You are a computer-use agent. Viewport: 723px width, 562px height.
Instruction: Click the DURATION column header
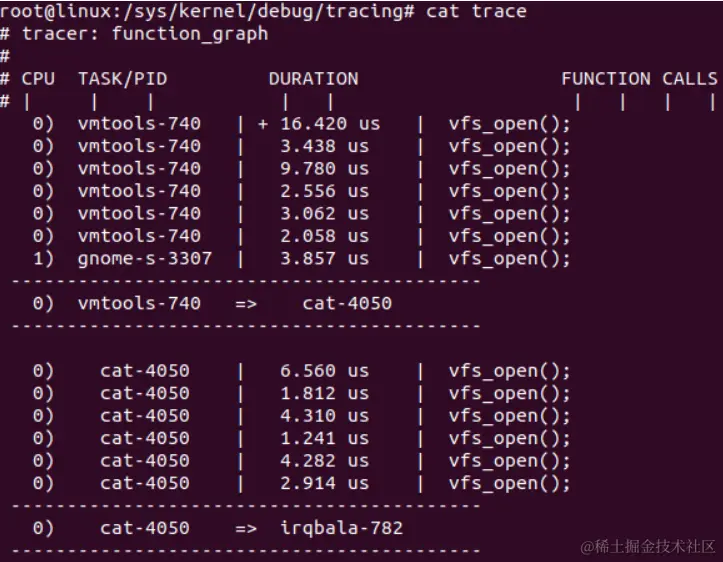(313, 79)
